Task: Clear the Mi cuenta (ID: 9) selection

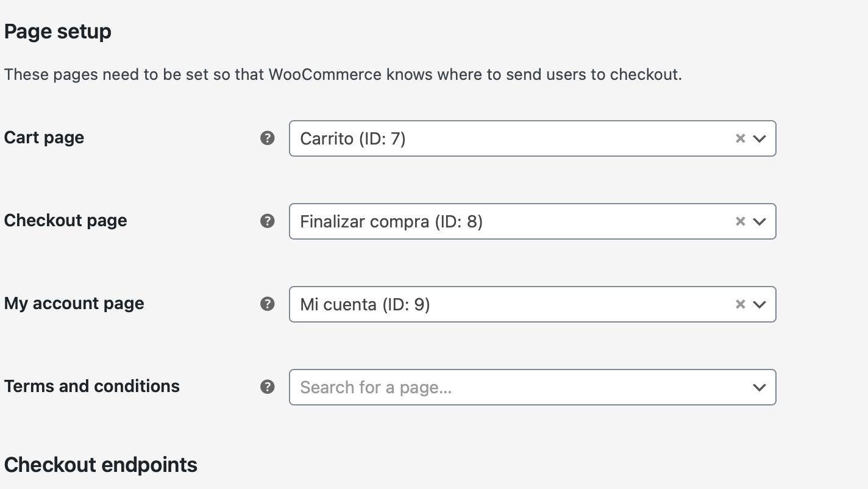Action: [740, 304]
